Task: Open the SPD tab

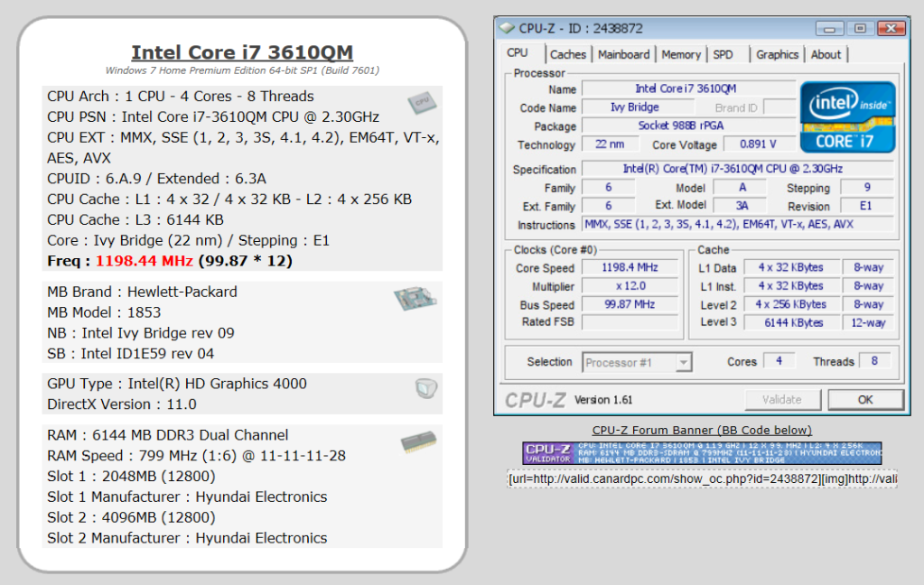Action: pyautogui.click(x=723, y=54)
